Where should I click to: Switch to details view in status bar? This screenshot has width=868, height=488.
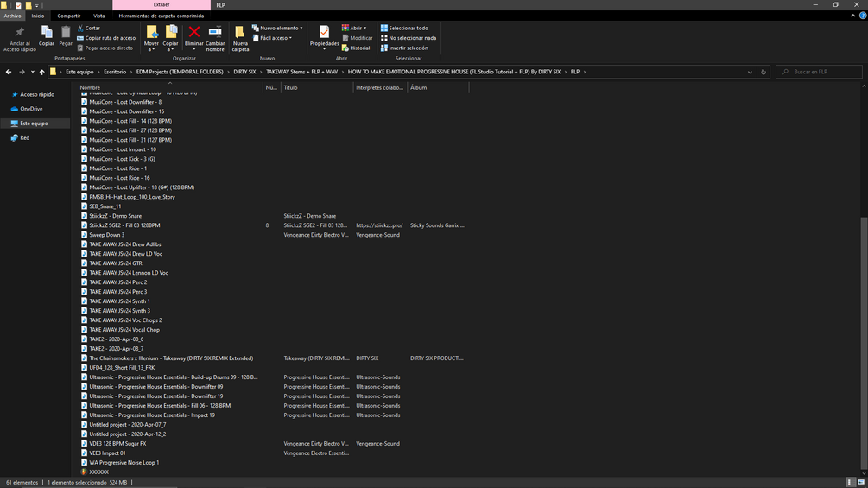[x=851, y=483]
